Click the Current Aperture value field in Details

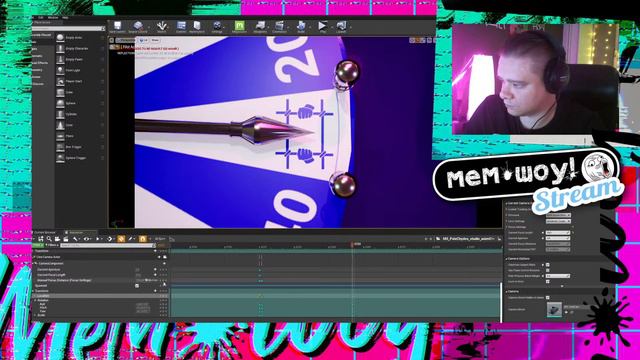point(558,238)
